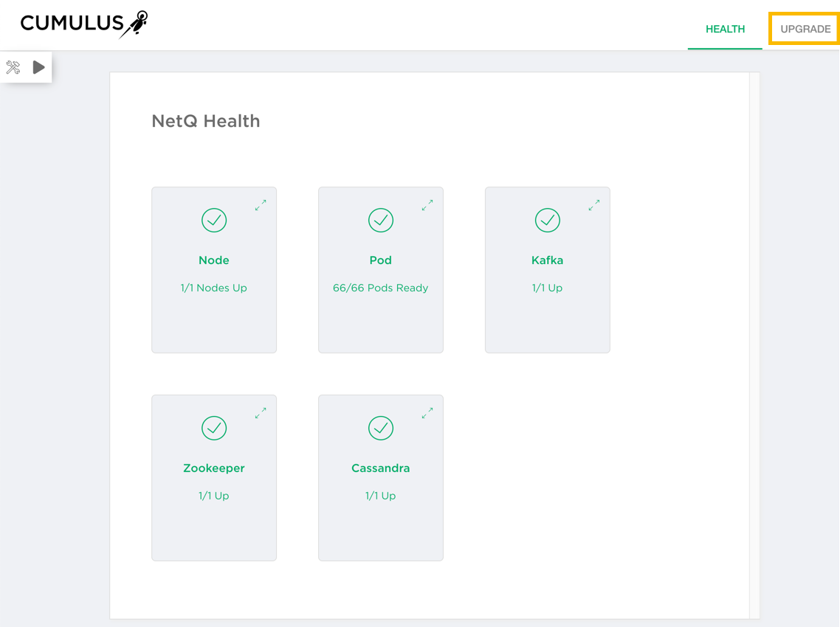Expand the Pod card

(x=427, y=206)
